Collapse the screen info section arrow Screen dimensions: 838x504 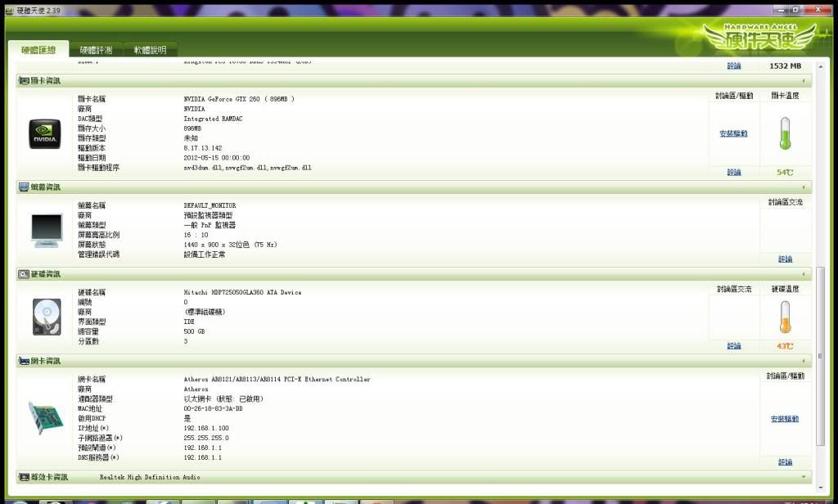coord(804,187)
